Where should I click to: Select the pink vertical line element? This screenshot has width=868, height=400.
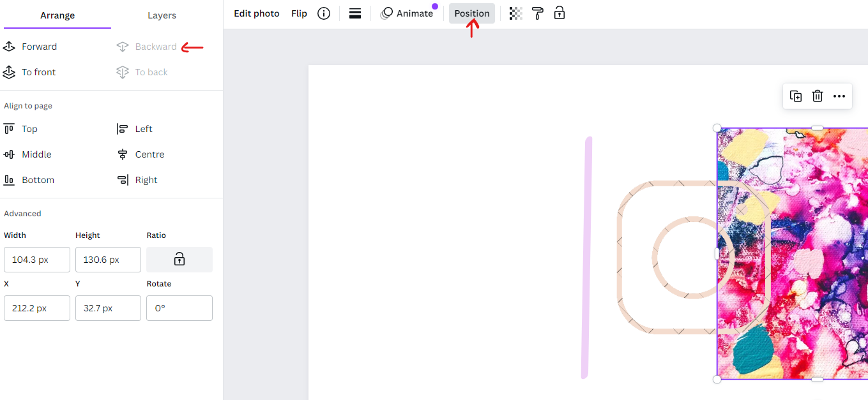(x=586, y=257)
